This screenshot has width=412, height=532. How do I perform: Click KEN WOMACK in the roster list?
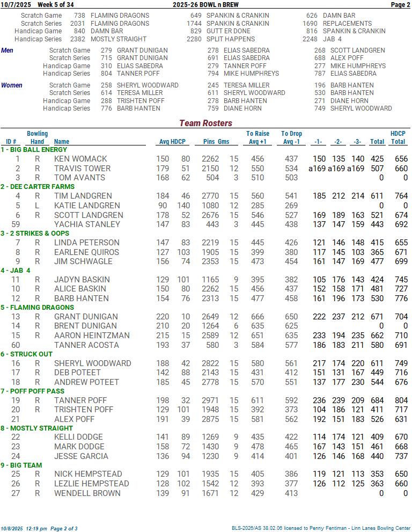pyautogui.click(x=80, y=159)
